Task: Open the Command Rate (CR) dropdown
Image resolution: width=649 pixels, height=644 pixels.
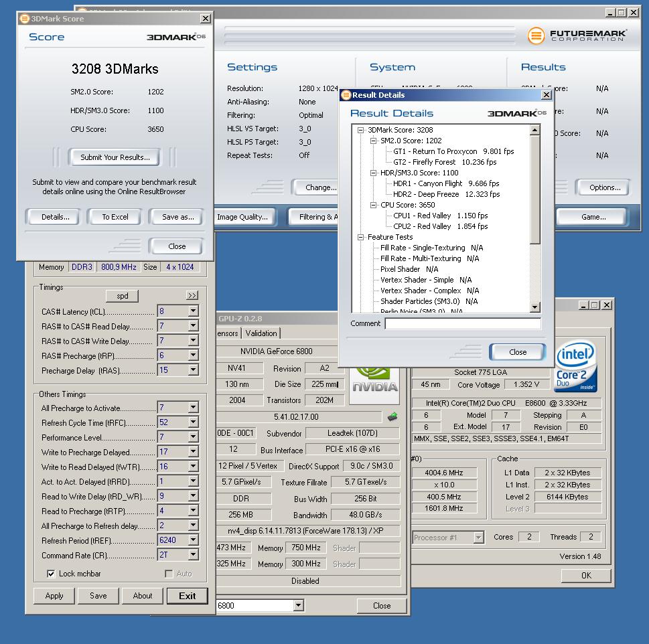Action: [194, 555]
